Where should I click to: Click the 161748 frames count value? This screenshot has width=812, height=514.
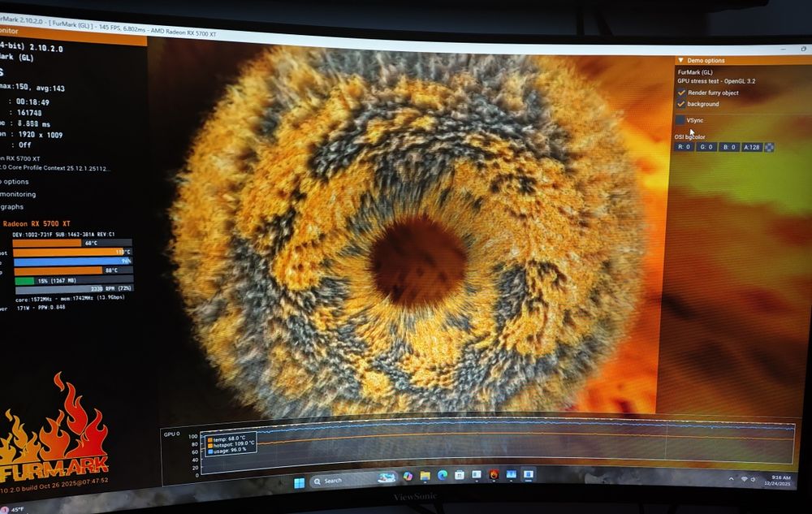(x=29, y=113)
